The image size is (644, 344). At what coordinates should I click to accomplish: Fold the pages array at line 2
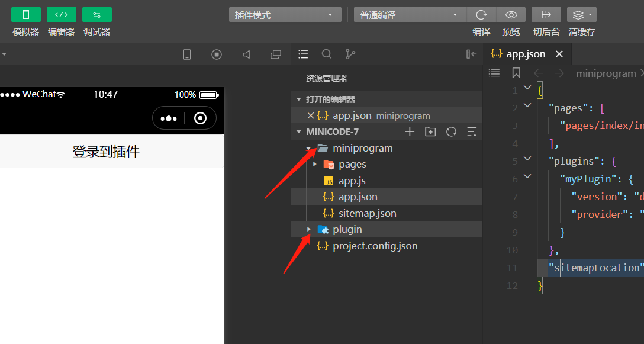pyautogui.click(x=527, y=105)
